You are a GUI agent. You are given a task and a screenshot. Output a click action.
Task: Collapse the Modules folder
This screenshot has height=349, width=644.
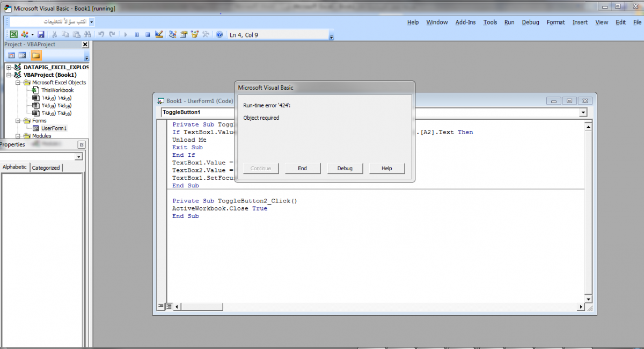pyautogui.click(x=17, y=136)
